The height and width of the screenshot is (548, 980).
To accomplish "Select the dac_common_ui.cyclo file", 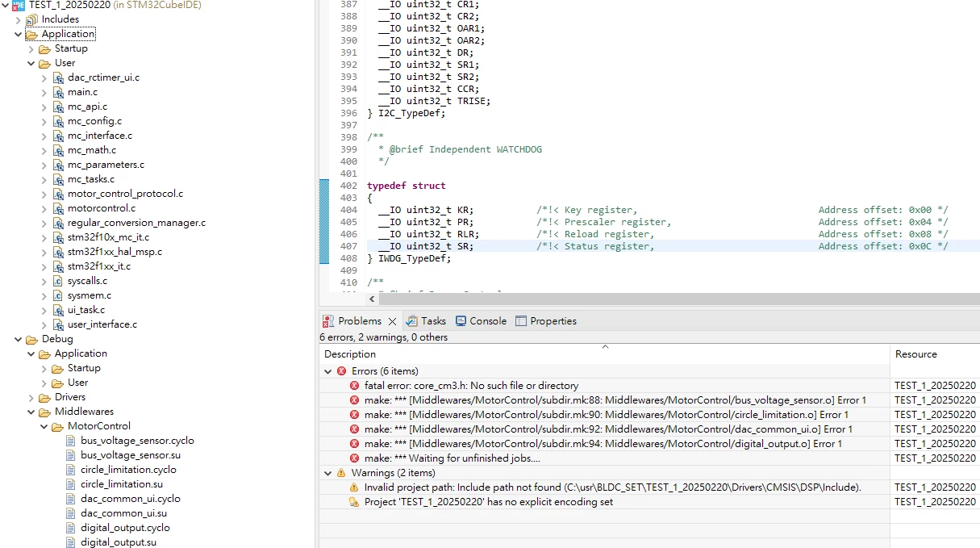I will point(131,499).
